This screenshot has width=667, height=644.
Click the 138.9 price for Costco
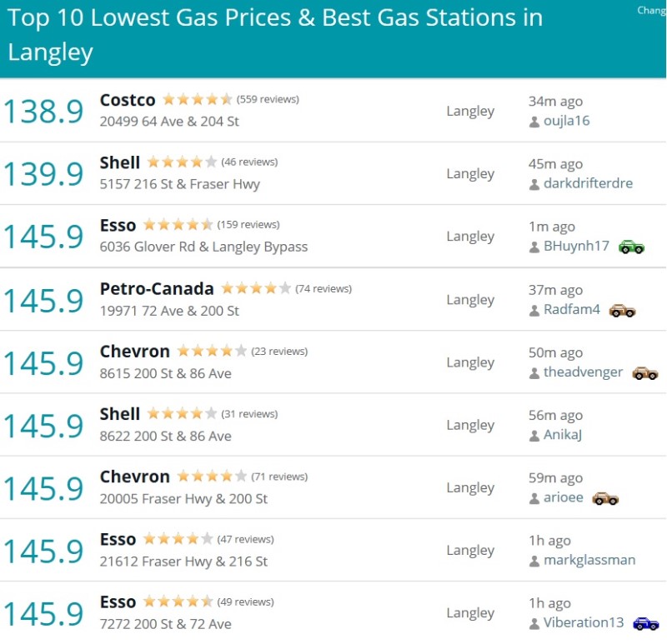pos(43,112)
